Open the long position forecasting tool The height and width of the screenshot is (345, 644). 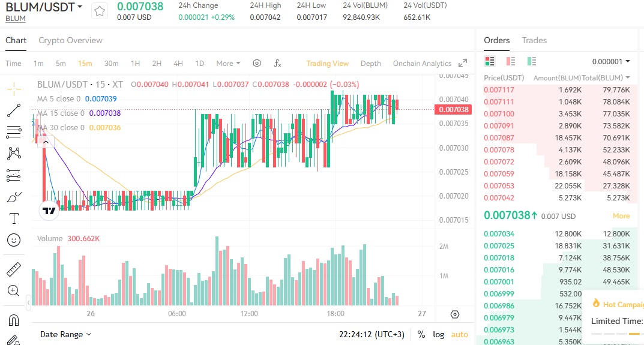coord(14,175)
